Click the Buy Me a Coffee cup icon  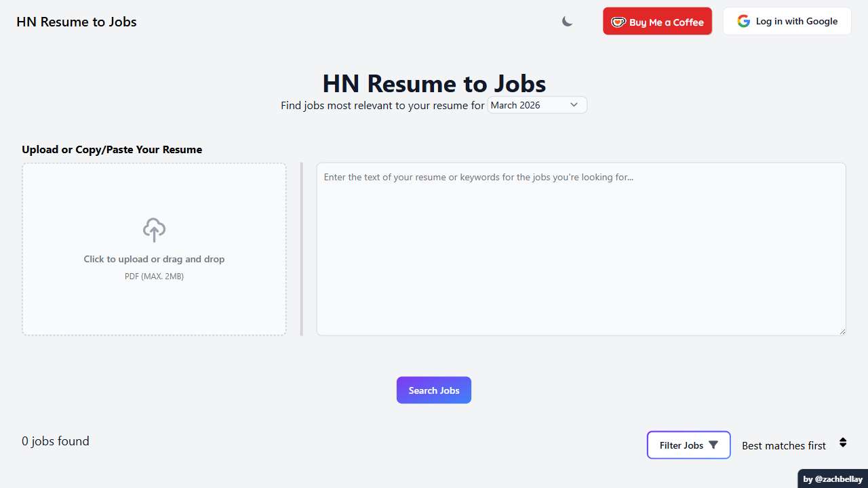point(618,21)
